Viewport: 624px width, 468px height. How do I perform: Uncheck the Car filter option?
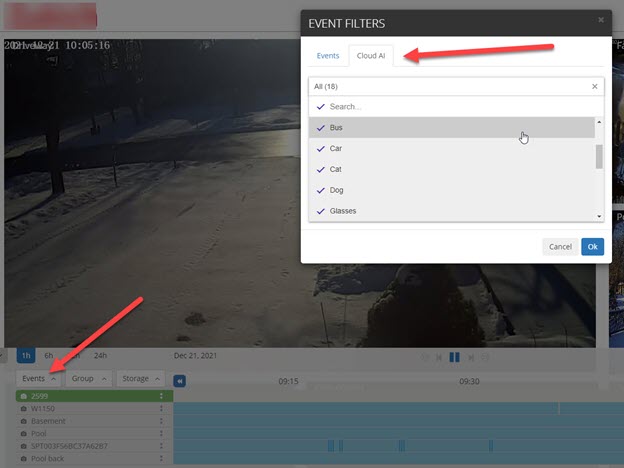point(452,148)
